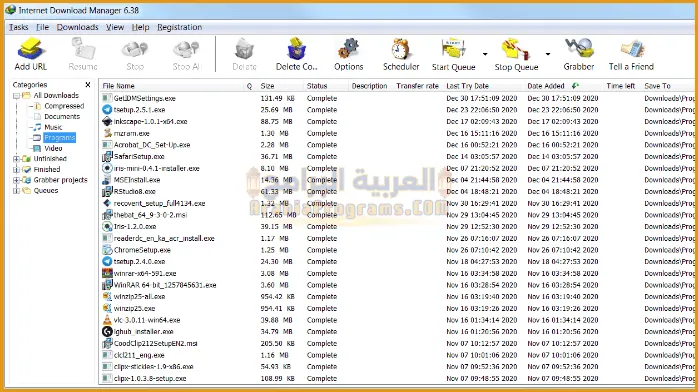Click the Time left column header
This screenshot has width=698, height=392.
[621, 86]
